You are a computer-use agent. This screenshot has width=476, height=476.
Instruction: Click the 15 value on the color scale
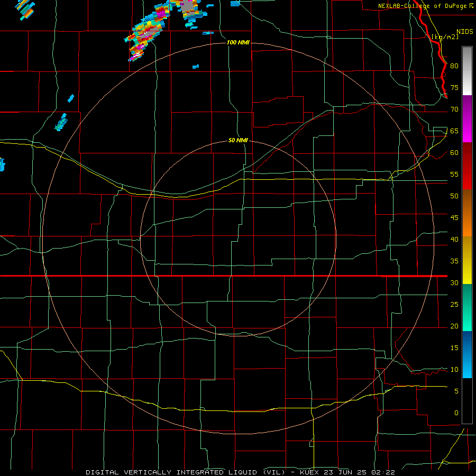[x=454, y=348]
